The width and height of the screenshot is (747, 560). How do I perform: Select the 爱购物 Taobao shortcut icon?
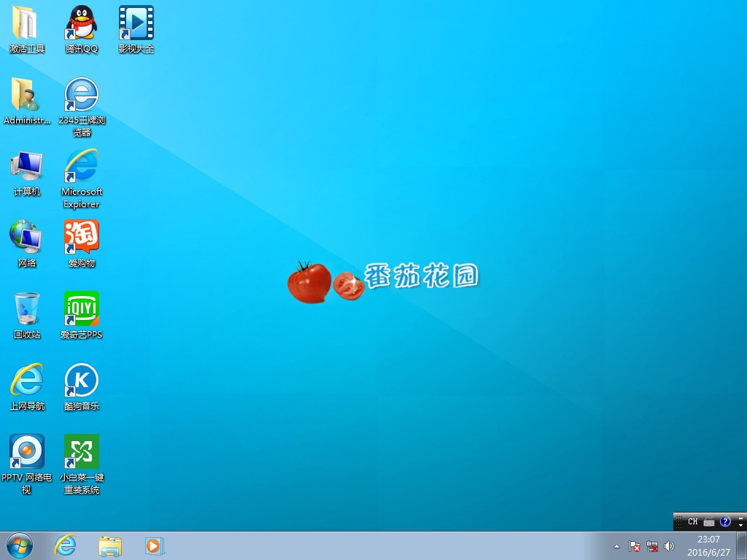coord(81,238)
